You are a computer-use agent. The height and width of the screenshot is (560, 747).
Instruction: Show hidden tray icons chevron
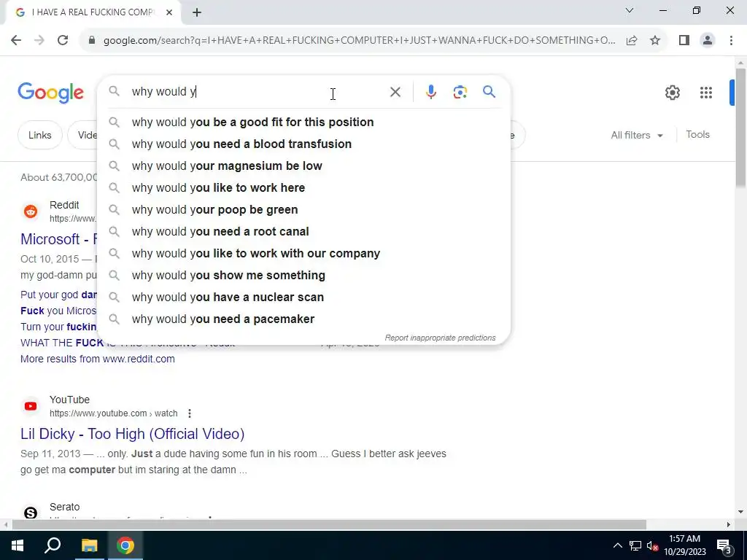coord(617,545)
